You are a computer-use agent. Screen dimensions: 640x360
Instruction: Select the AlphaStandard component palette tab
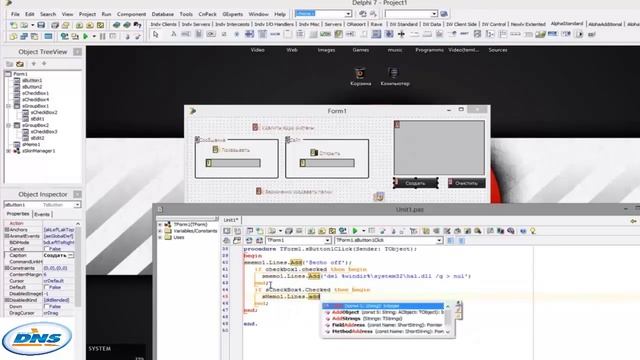[567, 24]
